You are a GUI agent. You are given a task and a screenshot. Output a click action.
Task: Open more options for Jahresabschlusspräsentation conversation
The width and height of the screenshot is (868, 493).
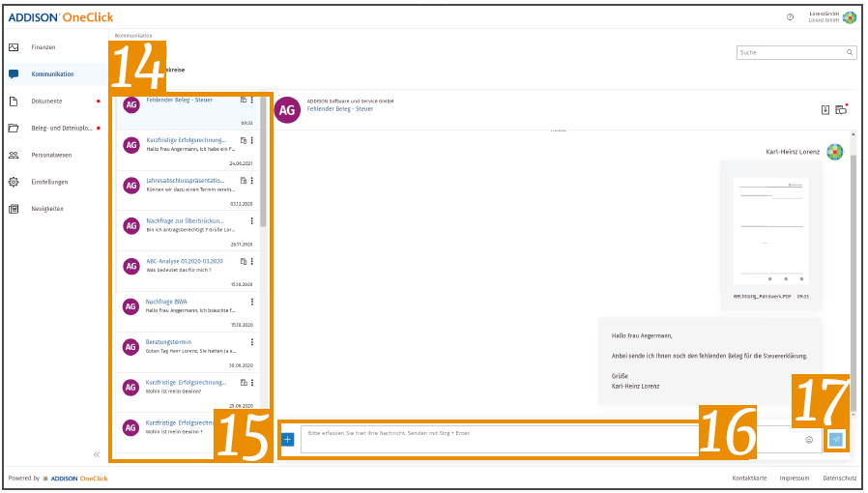click(252, 181)
